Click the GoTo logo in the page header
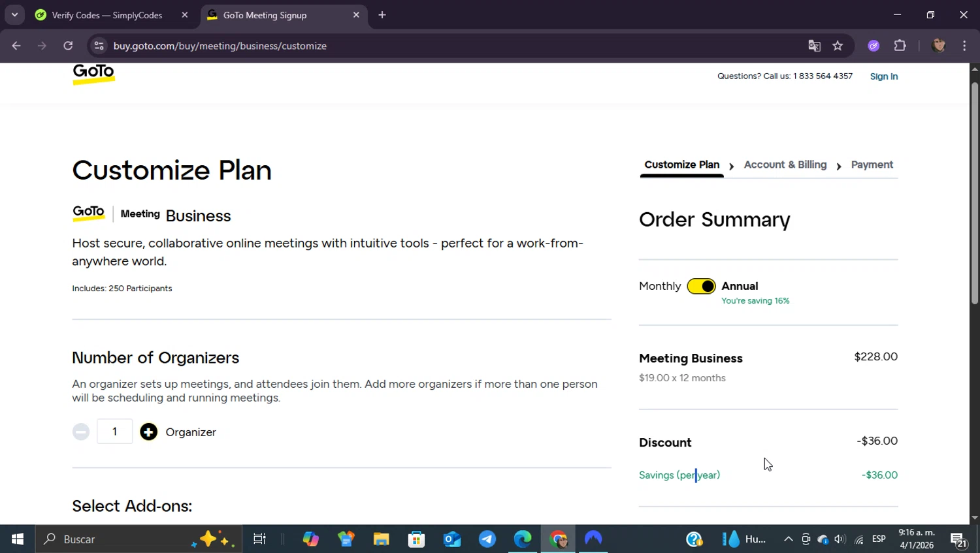The height and width of the screenshot is (553, 980). [93, 74]
